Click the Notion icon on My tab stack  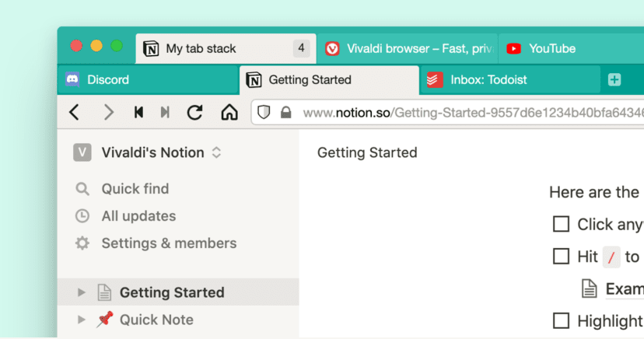point(151,48)
